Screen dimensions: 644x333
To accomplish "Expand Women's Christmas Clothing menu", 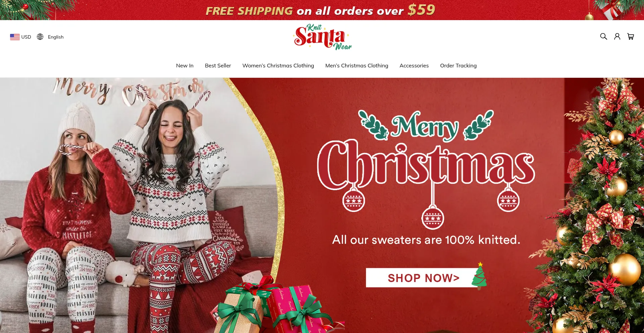I will coord(278,66).
